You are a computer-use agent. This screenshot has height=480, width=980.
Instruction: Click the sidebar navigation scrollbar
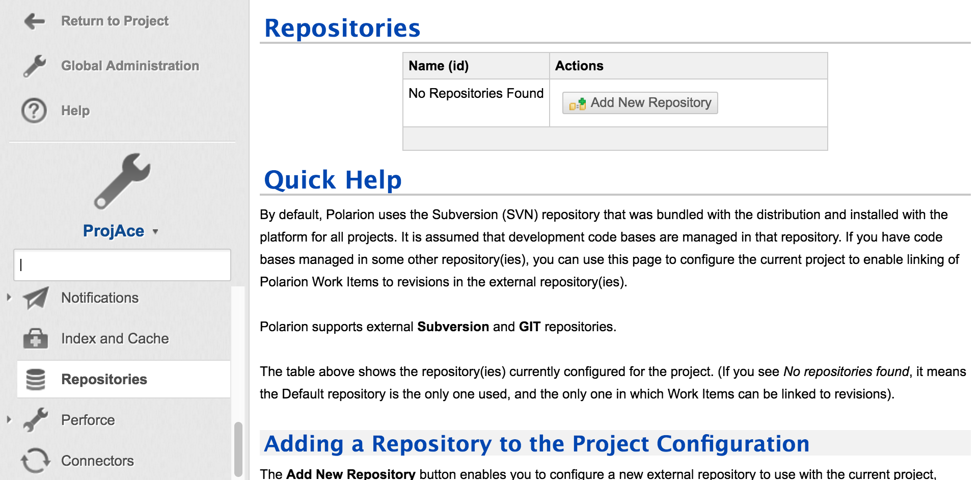click(x=238, y=448)
